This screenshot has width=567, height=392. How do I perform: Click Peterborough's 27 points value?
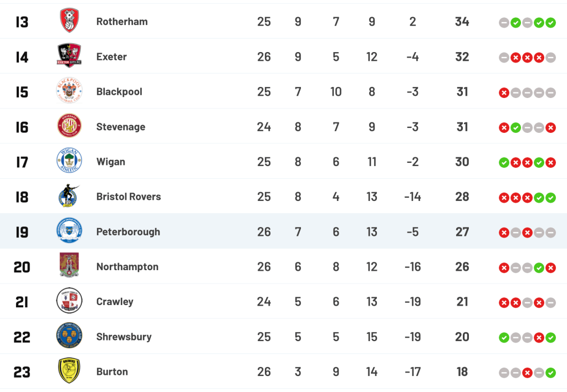(x=462, y=232)
